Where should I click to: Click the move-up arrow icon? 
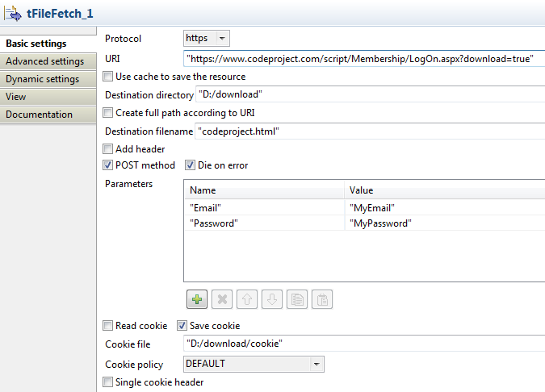point(248,299)
